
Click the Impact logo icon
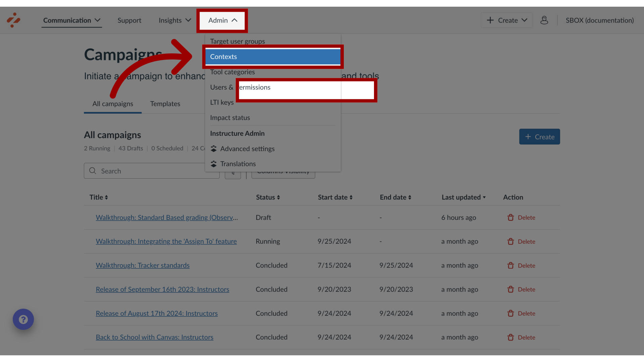[x=13, y=20]
